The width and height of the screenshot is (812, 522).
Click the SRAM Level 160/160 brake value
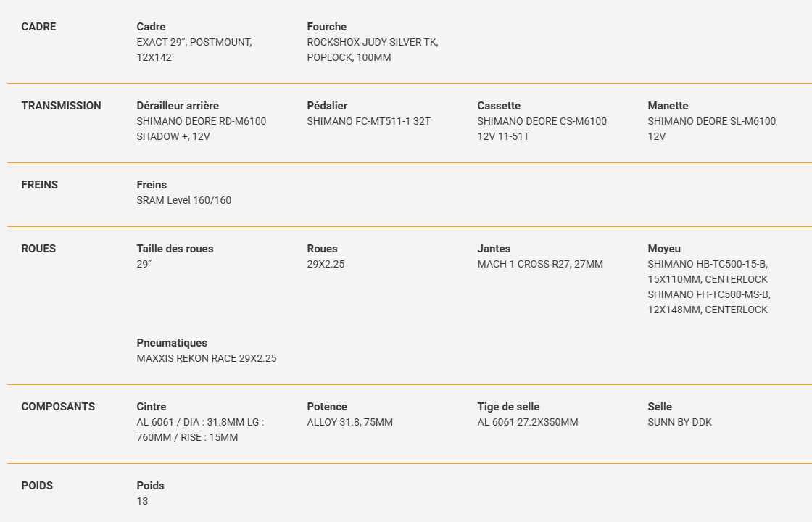[x=183, y=200]
